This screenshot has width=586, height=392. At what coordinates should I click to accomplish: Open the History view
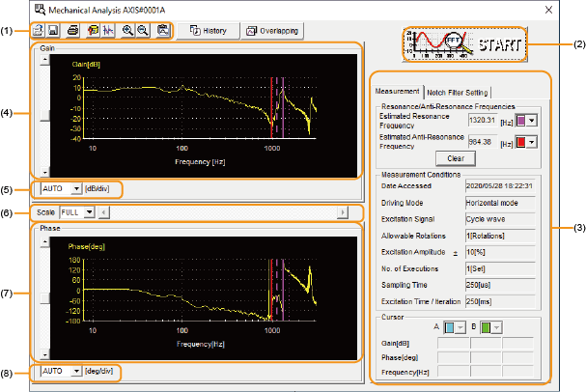[x=207, y=31]
